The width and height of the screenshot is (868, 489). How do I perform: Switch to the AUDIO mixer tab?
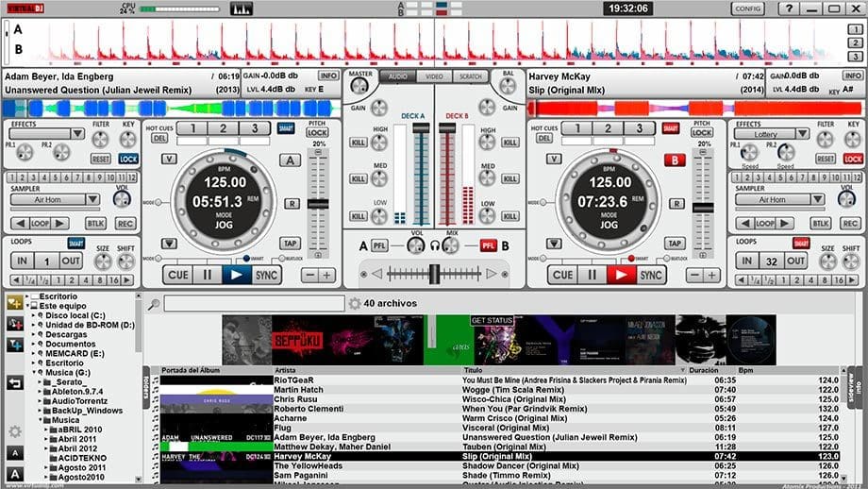point(397,76)
